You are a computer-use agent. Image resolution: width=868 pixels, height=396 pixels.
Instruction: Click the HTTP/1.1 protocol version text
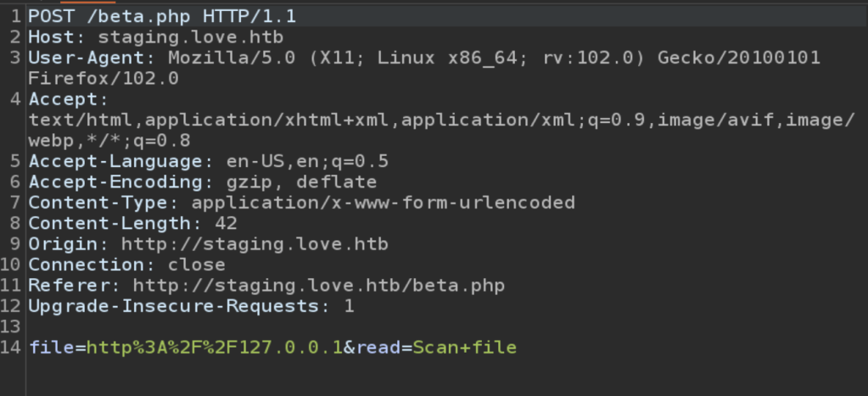pos(249,16)
